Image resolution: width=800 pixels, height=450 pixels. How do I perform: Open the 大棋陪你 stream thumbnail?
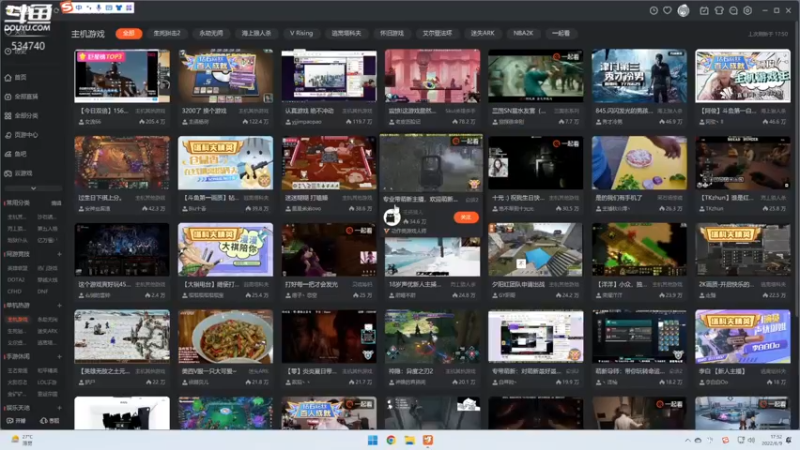[226, 250]
